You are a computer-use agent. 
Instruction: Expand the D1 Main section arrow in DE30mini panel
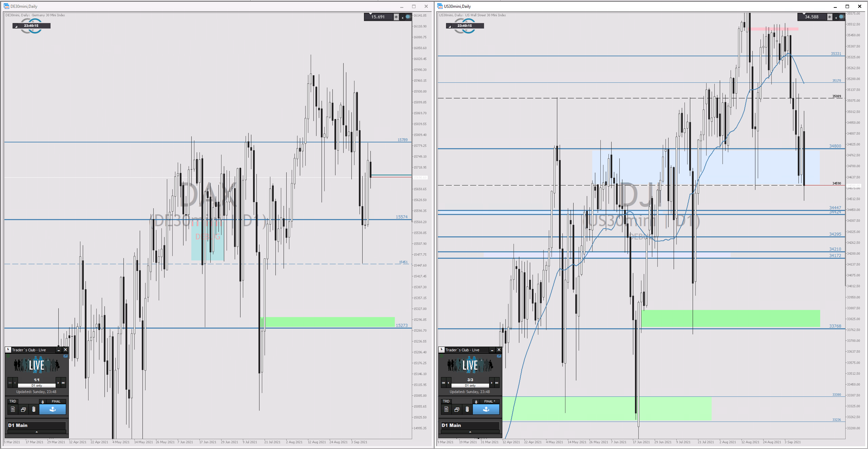point(37,432)
